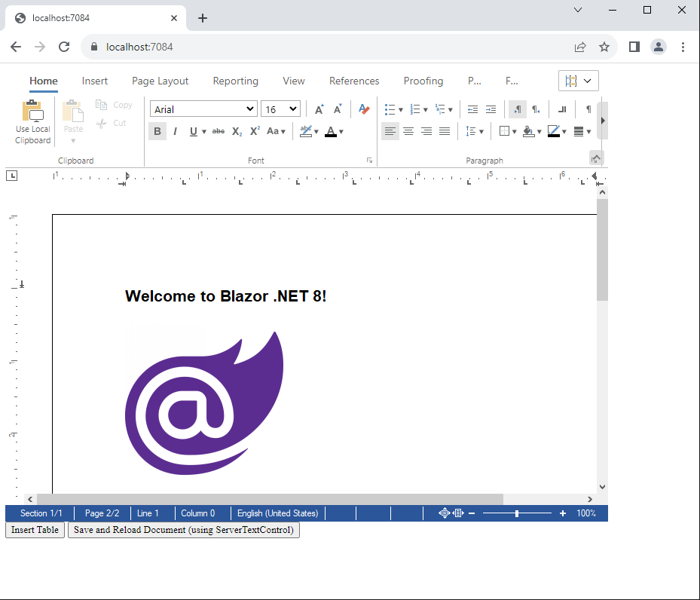Toggle right-to-left text direction

point(536,109)
